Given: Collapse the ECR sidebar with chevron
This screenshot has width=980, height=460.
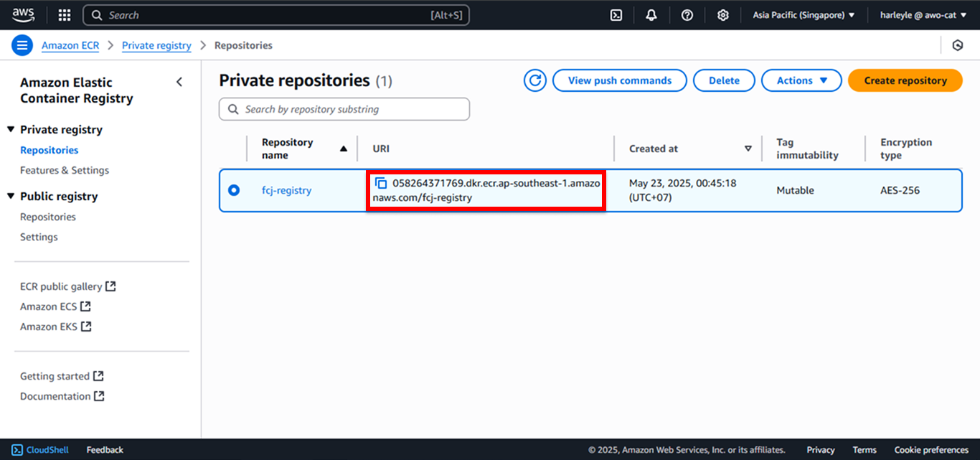Looking at the screenshot, I should coord(179,83).
